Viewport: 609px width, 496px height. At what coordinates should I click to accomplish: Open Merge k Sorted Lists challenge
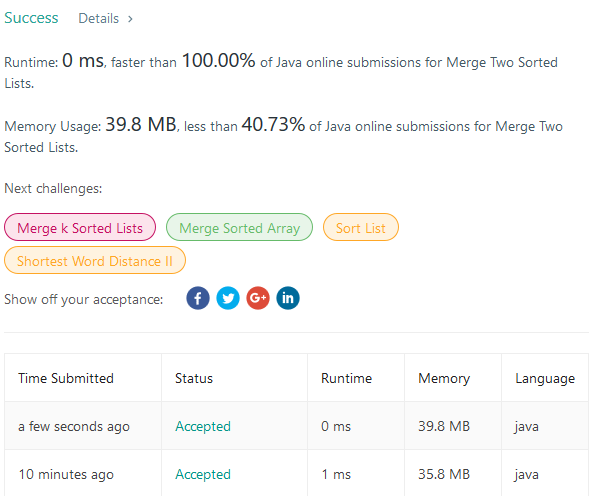point(80,227)
